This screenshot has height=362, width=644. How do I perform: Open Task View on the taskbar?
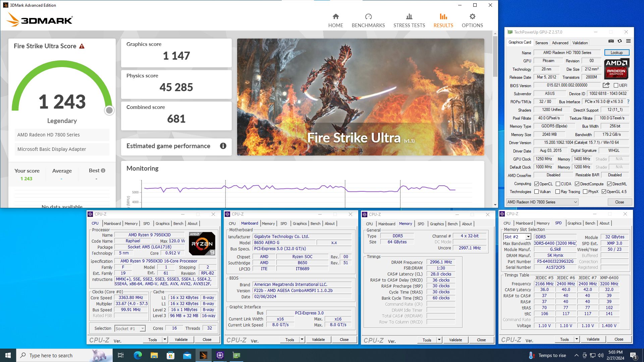tap(121, 355)
